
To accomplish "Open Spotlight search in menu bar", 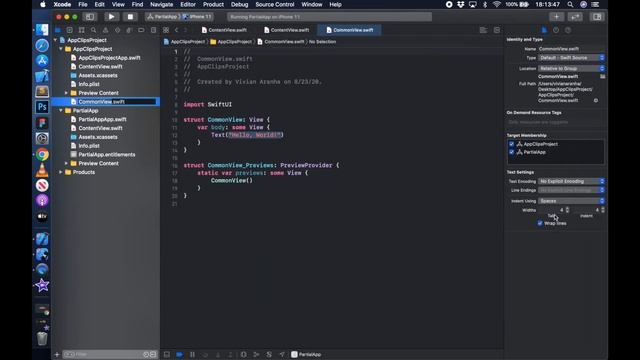I will tap(570, 4).
